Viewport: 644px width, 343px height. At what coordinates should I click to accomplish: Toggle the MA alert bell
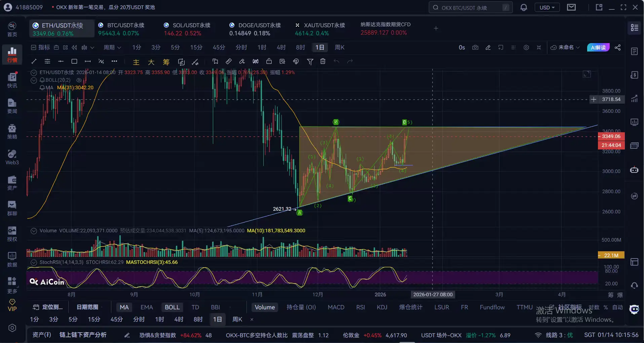[42, 88]
